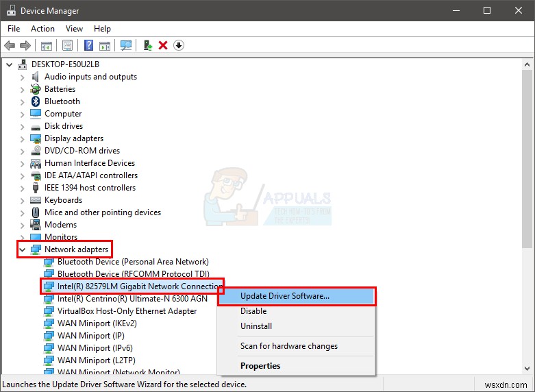Maximize the Device Manager window
535x392 pixels.
[487, 10]
